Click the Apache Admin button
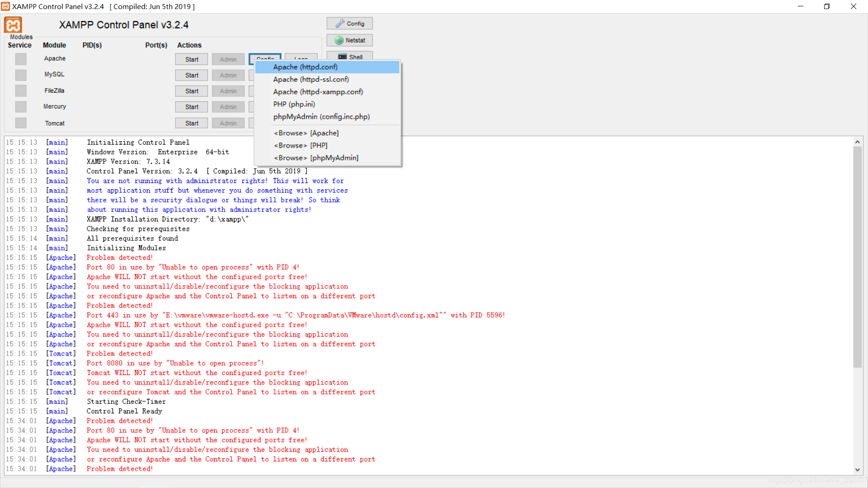Screen dimensions: 868x488 (x=228, y=59)
